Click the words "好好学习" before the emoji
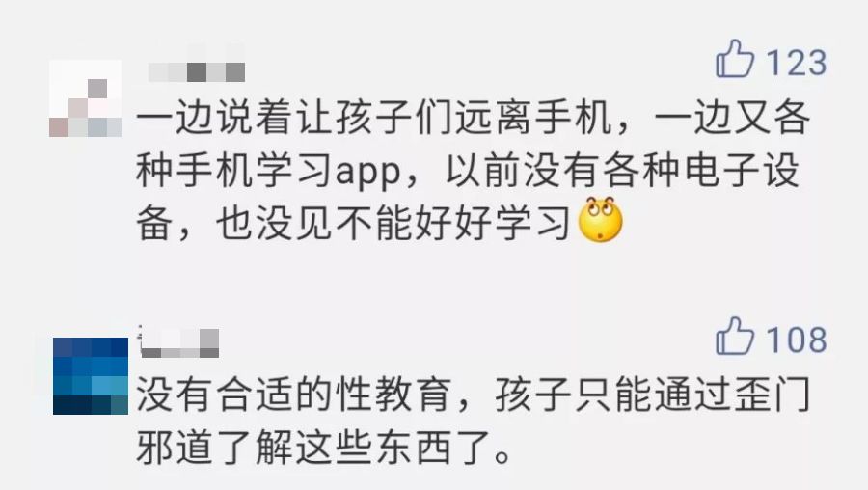Screen dimensions: 868x490 click(x=493, y=223)
